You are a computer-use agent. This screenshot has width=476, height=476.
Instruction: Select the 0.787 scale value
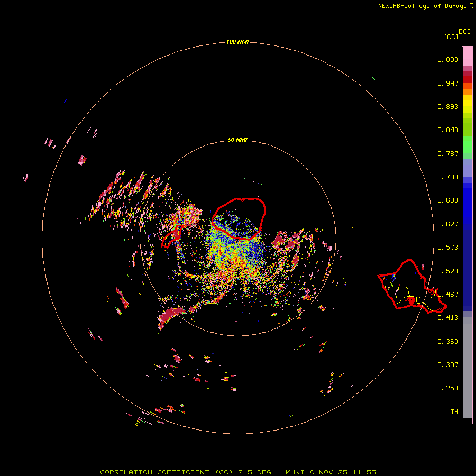448,153
